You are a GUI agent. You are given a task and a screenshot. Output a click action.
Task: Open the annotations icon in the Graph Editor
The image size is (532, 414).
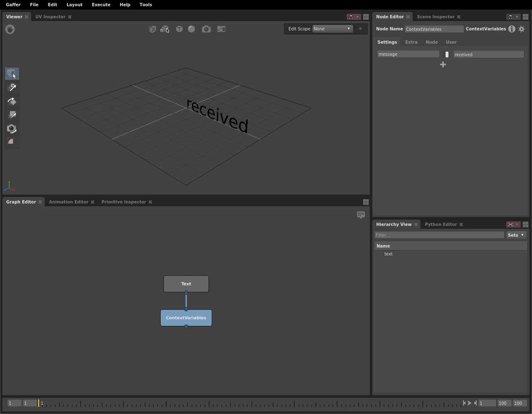click(361, 215)
